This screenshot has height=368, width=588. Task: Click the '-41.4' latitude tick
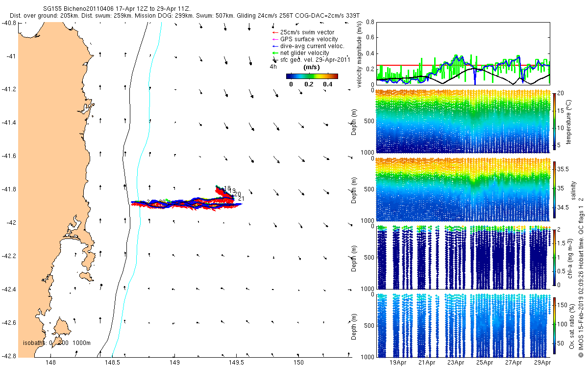tap(9, 123)
